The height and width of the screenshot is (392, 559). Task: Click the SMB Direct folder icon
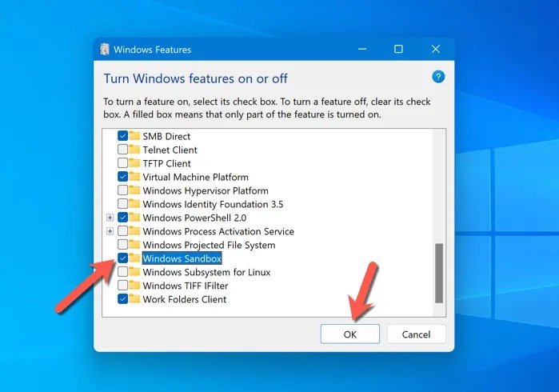(134, 136)
